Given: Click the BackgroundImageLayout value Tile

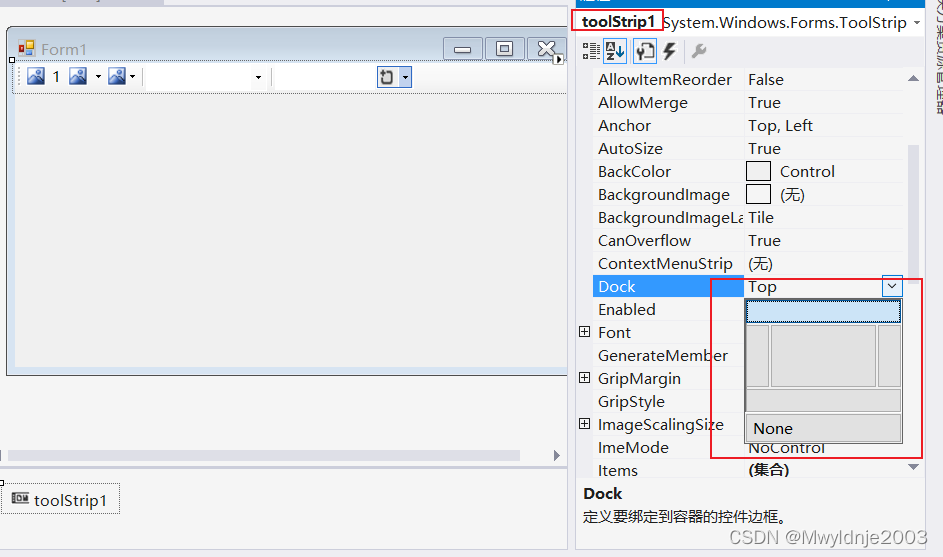Looking at the screenshot, I should (761, 218).
